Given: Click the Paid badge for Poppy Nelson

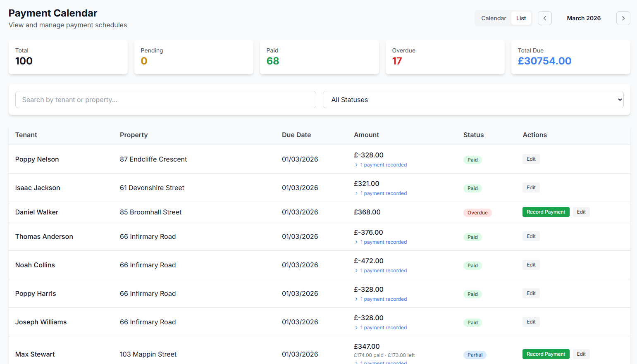Looking at the screenshot, I should coord(472,160).
